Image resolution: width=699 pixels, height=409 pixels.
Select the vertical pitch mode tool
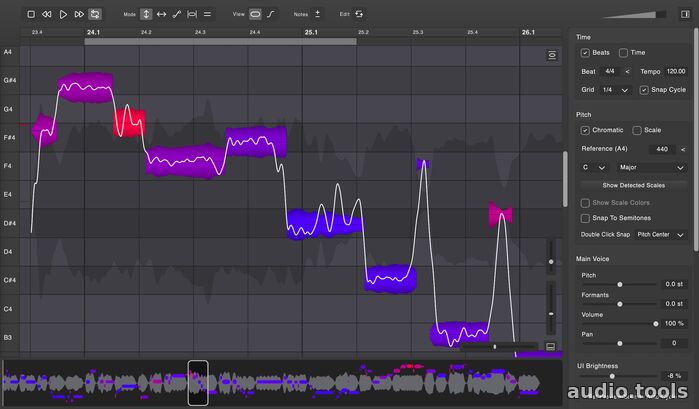click(x=146, y=15)
